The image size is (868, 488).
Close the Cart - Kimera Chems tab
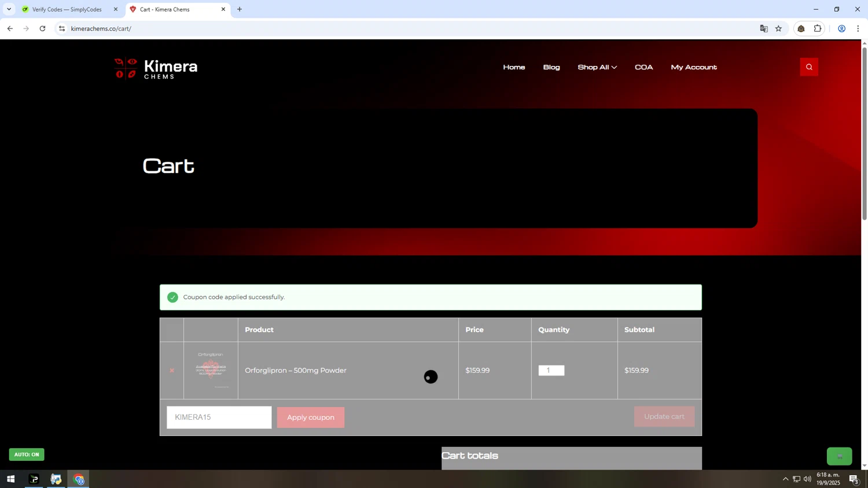coord(223,9)
